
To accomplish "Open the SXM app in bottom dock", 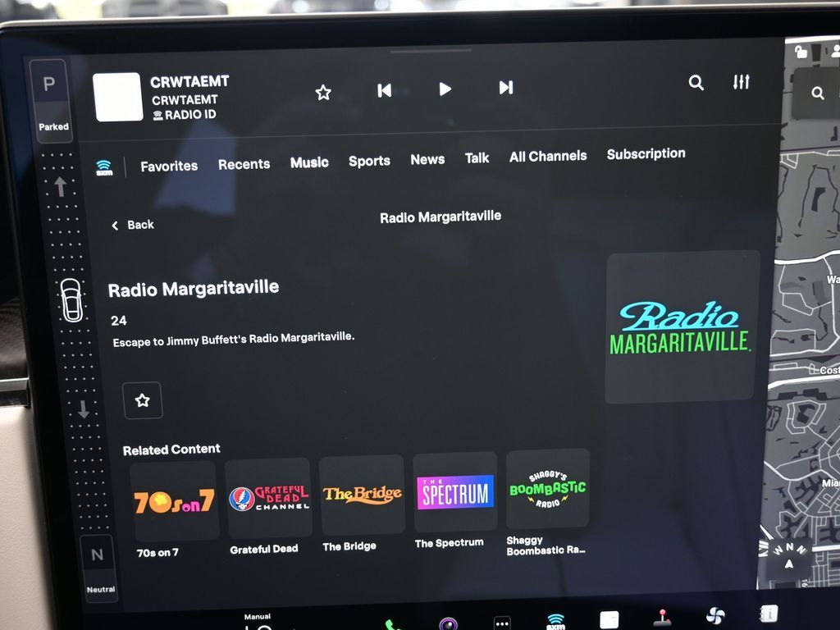I will click(555, 622).
